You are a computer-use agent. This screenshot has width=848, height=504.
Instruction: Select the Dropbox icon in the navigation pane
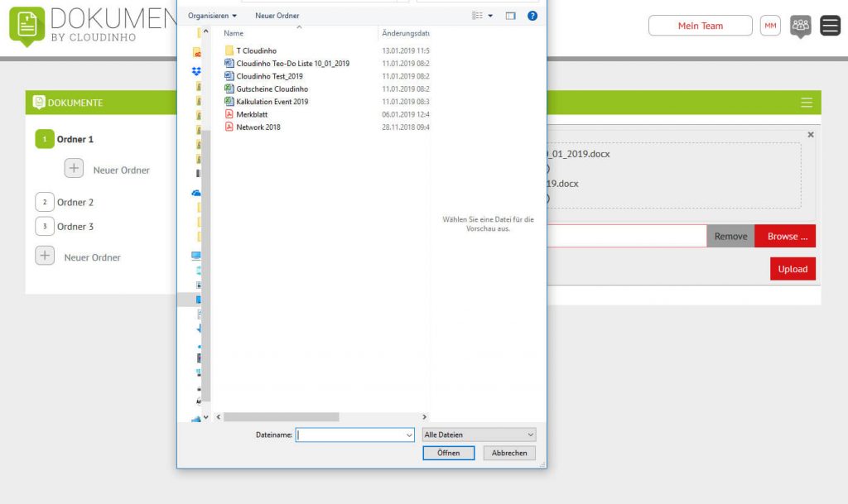point(196,71)
